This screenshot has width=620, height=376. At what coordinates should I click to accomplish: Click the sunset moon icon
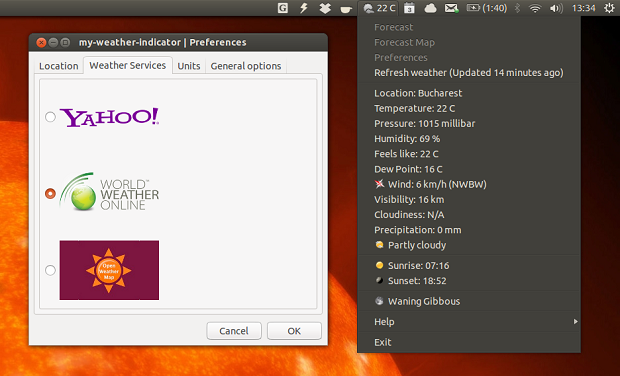click(379, 280)
